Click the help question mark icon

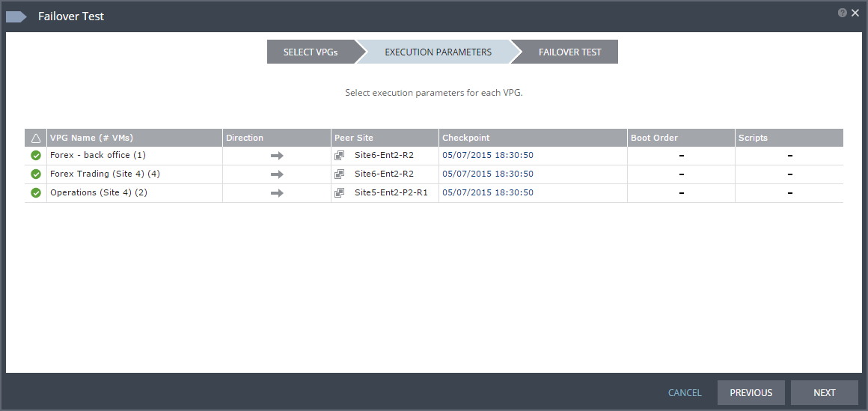click(x=842, y=13)
